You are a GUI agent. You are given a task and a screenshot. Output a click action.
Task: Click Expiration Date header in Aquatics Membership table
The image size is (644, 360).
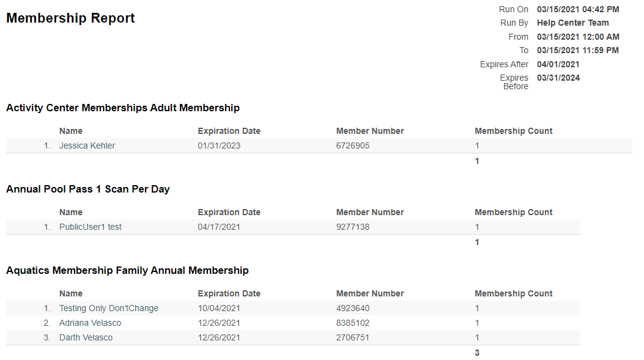(229, 293)
